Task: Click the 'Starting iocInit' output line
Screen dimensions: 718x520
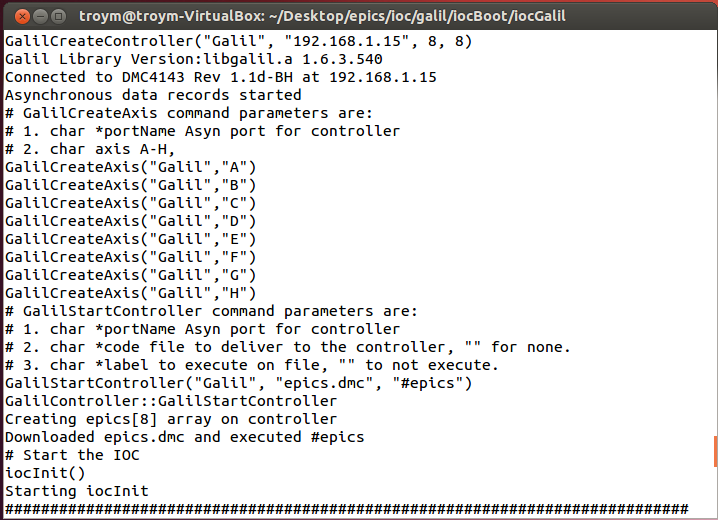Action: pyautogui.click(x=76, y=491)
